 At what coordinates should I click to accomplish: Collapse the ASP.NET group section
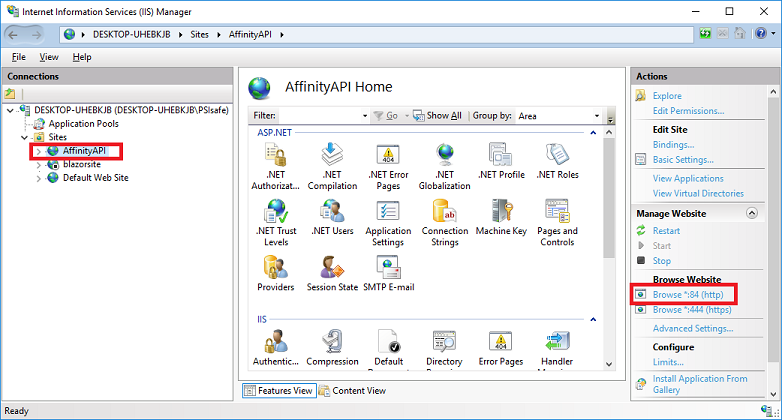point(592,132)
